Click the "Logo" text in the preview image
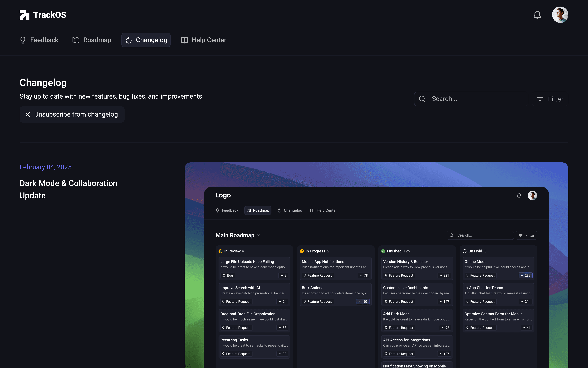Screen dimensions: 588x368 click(223, 195)
